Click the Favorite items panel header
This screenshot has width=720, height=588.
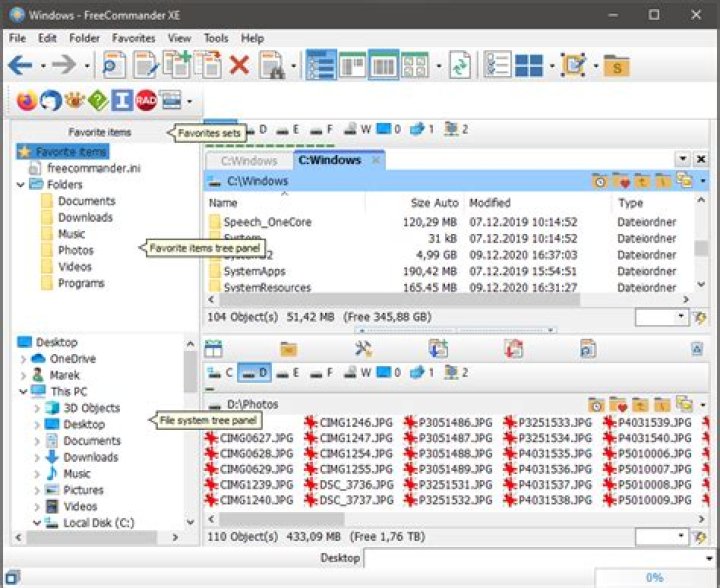[x=100, y=133]
